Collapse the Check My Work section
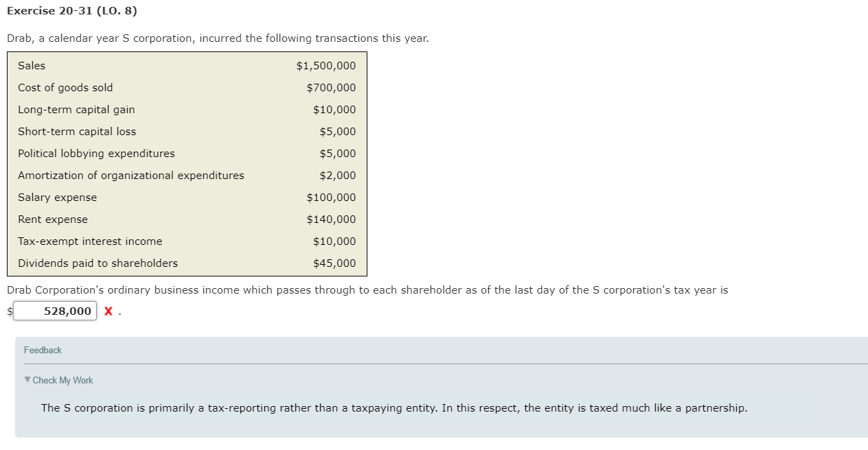This screenshot has height=450, width=868. 27,380
